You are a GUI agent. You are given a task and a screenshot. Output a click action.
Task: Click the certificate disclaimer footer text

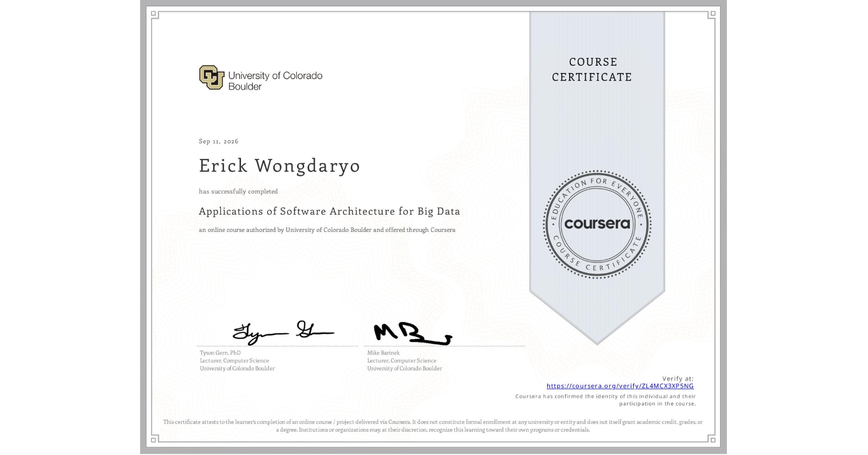pos(433,426)
